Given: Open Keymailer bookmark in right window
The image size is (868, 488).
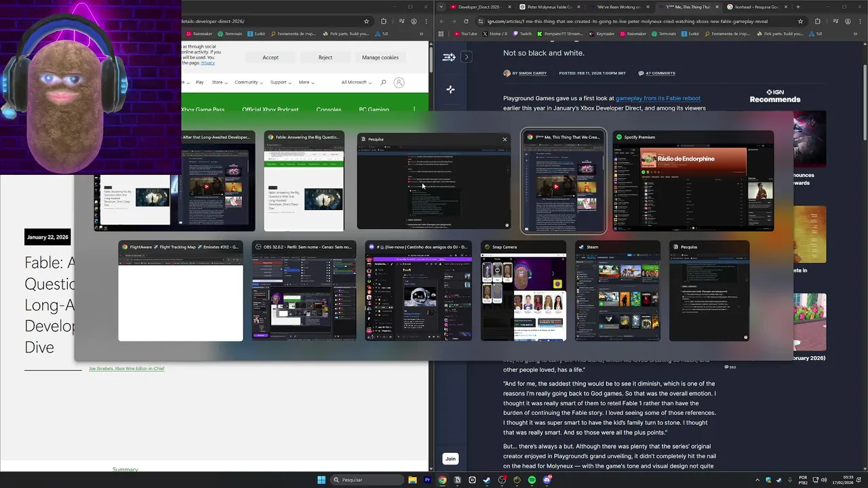Looking at the screenshot, I should click(601, 33).
